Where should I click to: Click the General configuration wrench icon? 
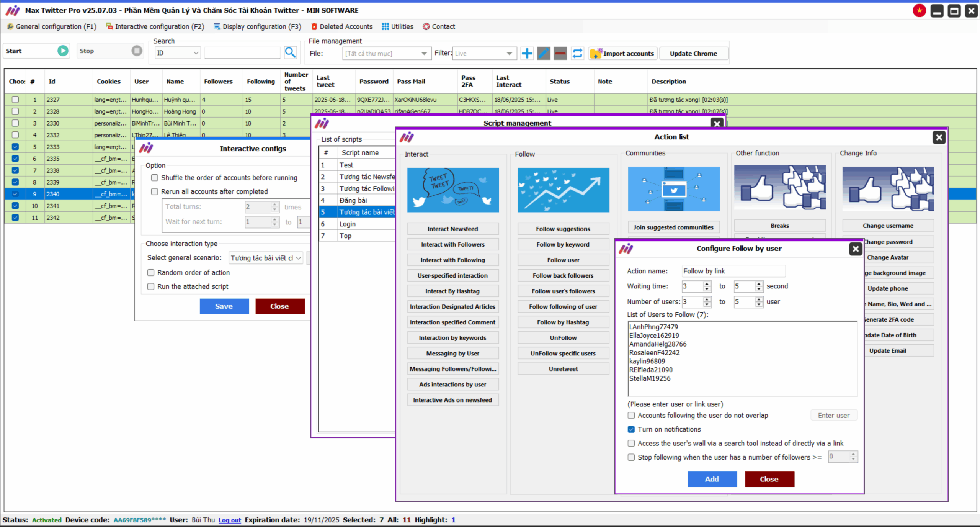[10, 26]
